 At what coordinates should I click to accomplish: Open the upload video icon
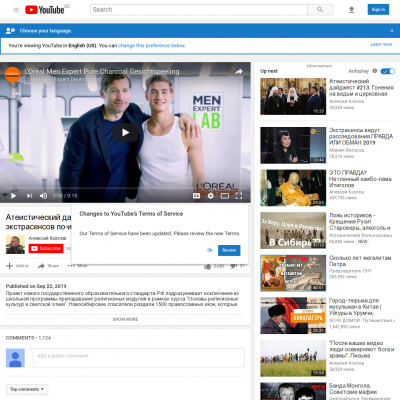pyautogui.click(x=351, y=10)
